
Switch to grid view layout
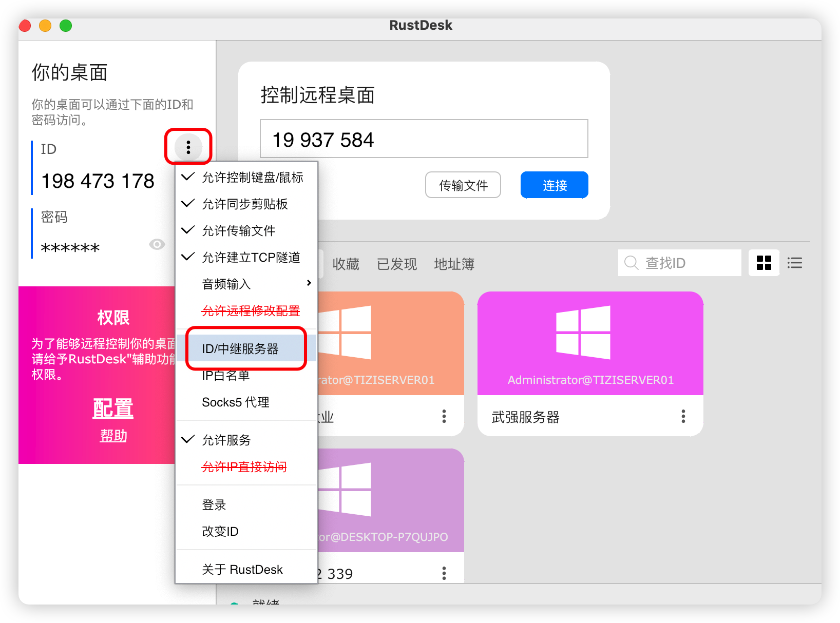coord(763,263)
